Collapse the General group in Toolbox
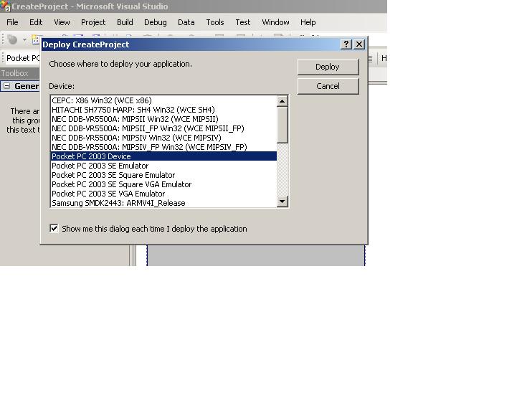The width and height of the screenshot is (532, 393). click(x=6, y=86)
